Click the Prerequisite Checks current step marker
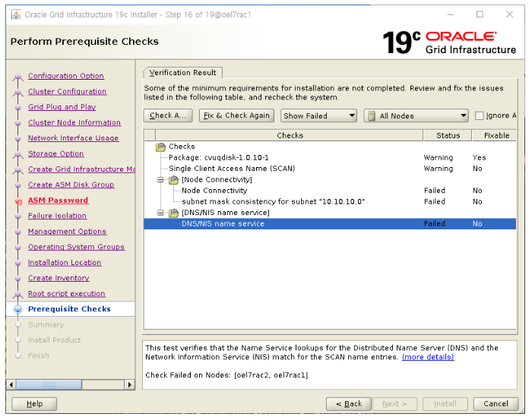Image resolution: width=532 pixels, height=420 pixels. coord(18,309)
